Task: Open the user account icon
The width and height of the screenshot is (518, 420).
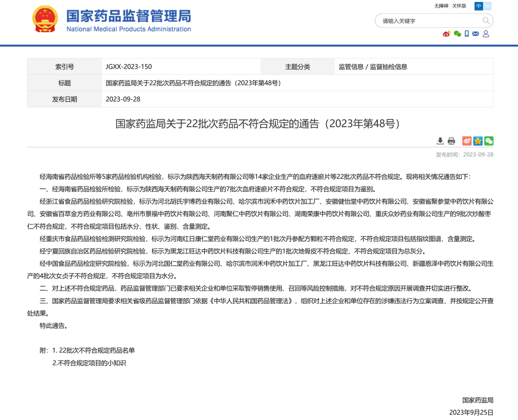Action: tap(485, 34)
